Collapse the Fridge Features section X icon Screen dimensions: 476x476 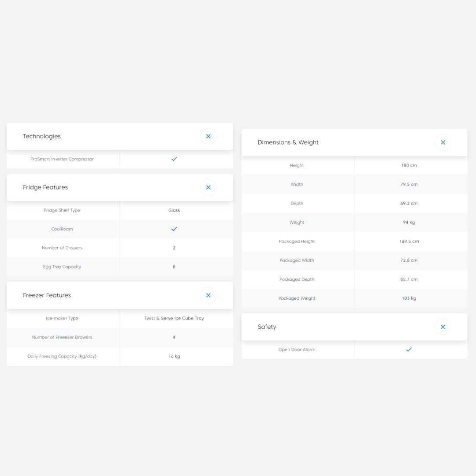click(208, 187)
